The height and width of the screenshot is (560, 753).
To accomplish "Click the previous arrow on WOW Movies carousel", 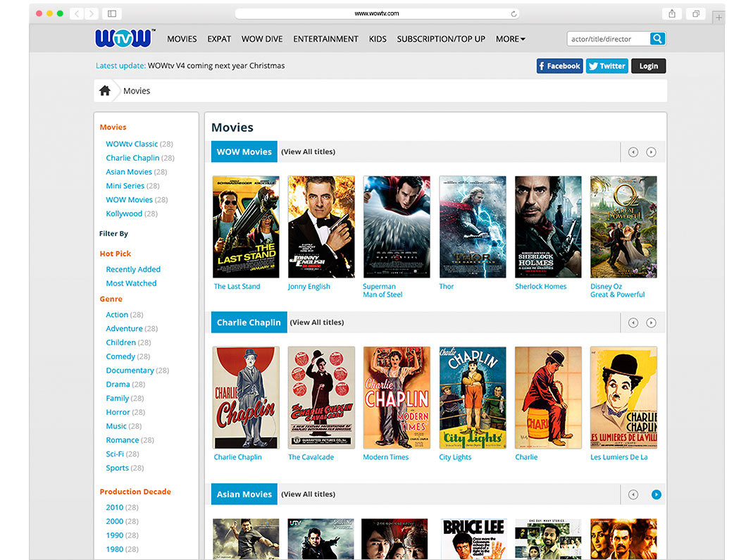I will coord(633,151).
